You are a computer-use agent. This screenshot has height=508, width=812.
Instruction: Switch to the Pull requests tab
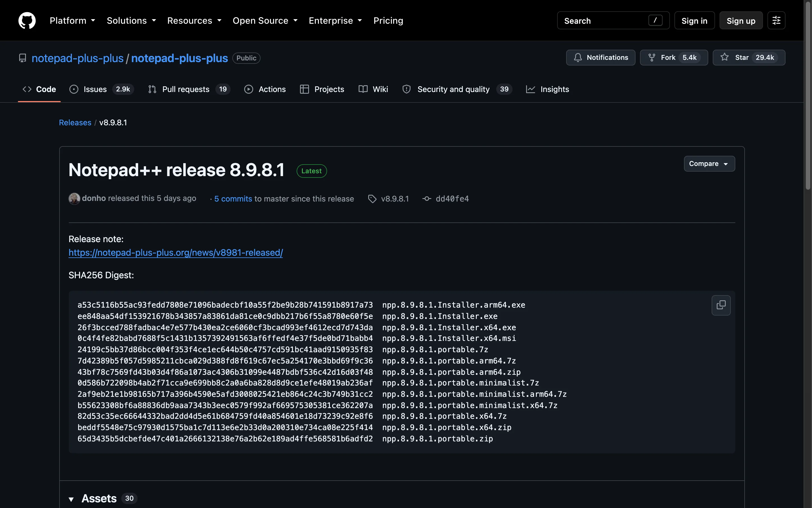pos(189,89)
